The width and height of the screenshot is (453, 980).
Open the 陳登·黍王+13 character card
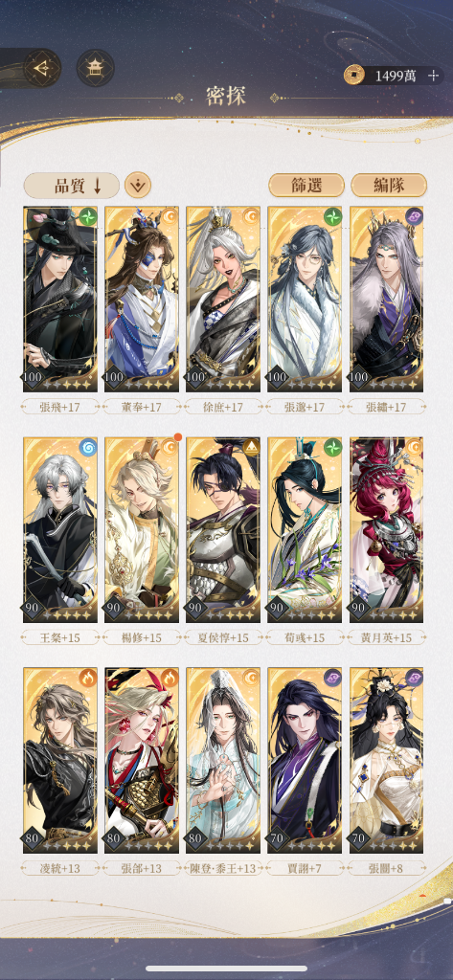click(x=223, y=760)
